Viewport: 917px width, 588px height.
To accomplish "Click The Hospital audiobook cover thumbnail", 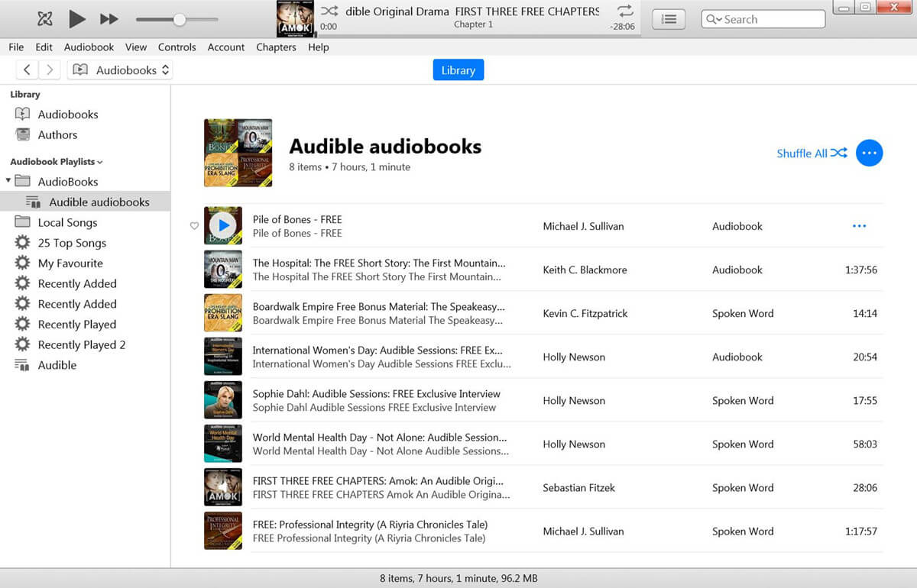I will 223,270.
